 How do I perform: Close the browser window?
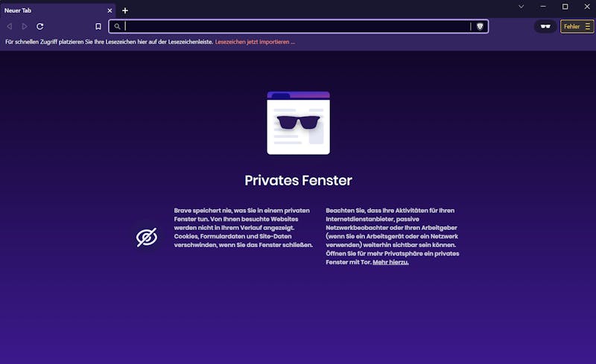click(x=587, y=7)
